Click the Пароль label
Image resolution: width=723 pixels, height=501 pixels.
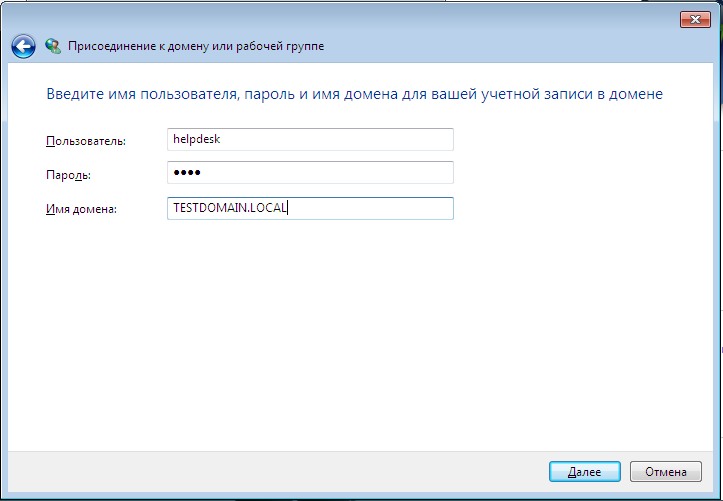click(x=68, y=175)
